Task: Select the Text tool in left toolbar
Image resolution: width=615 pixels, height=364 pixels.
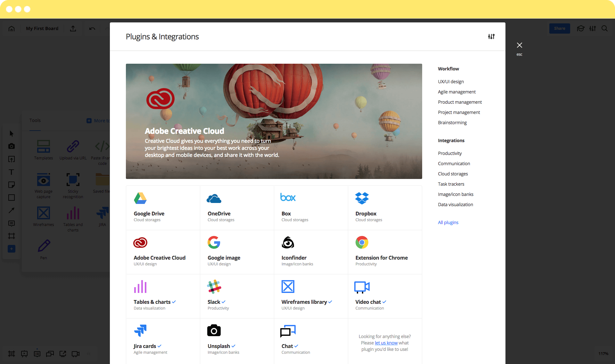Action: 12,172
